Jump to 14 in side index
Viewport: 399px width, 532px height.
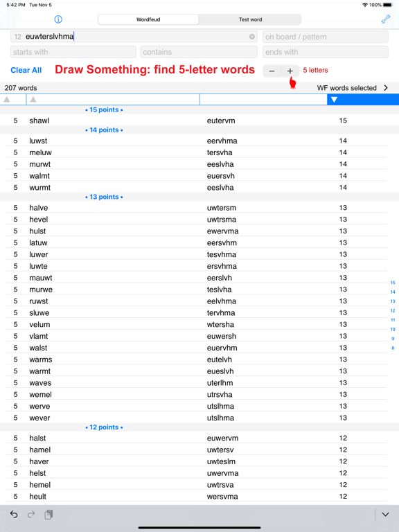pyautogui.click(x=393, y=292)
